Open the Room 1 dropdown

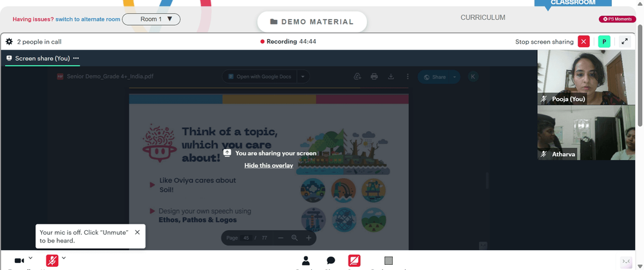click(x=151, y=19)
